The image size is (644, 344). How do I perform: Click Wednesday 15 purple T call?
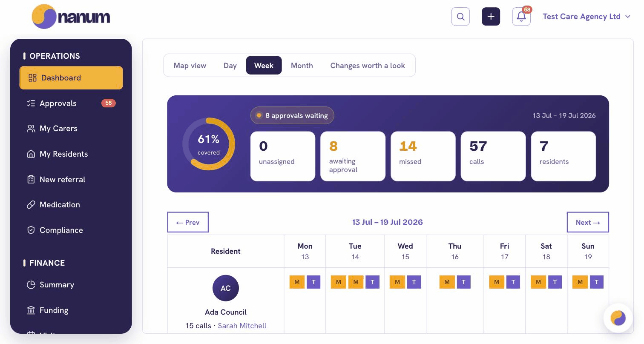coord(414,282)
